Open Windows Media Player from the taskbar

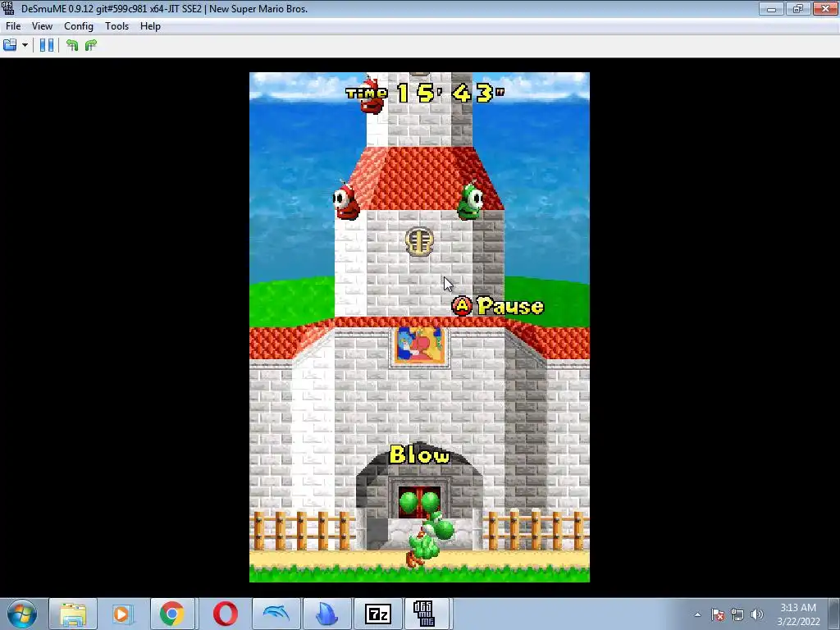pyautogui.click(x=121, y=614)
